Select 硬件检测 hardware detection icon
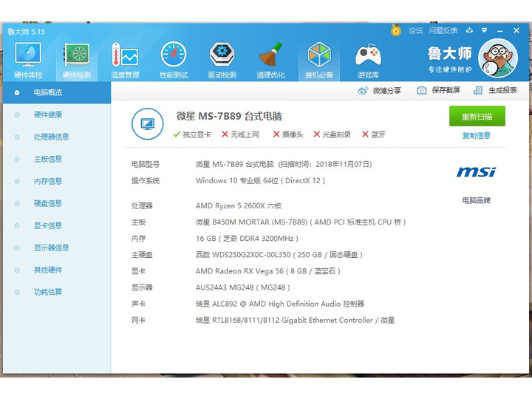The width and height of the screenshot is (532, 399). click(x=77, y=54)
